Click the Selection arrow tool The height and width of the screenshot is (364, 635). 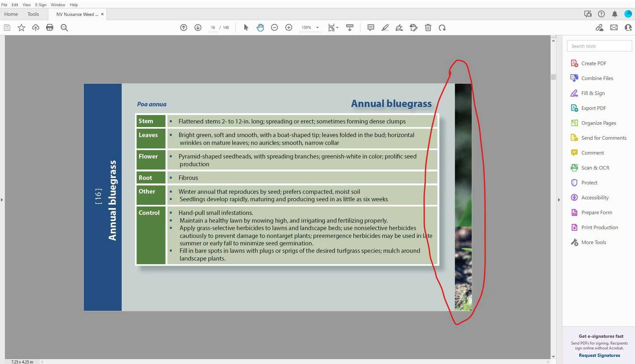[x=246, y=28]
